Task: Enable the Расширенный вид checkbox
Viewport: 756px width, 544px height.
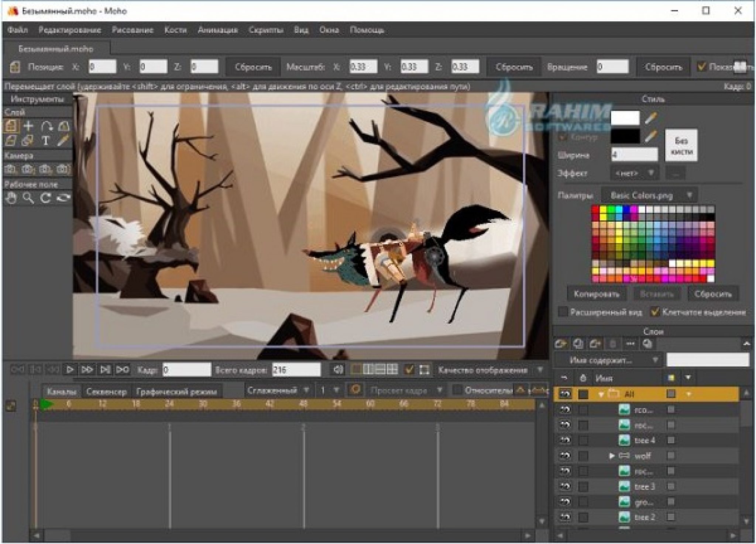Action: coord(563,312)
